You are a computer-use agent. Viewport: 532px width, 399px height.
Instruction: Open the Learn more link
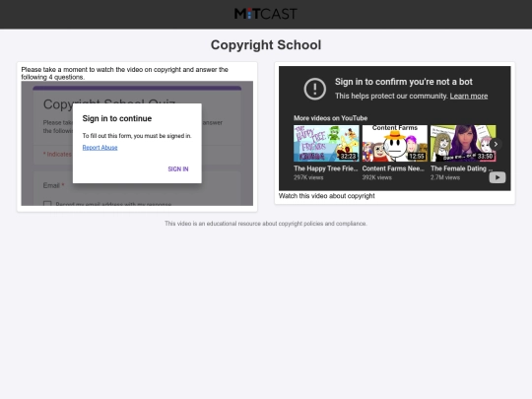click(469, 96)
